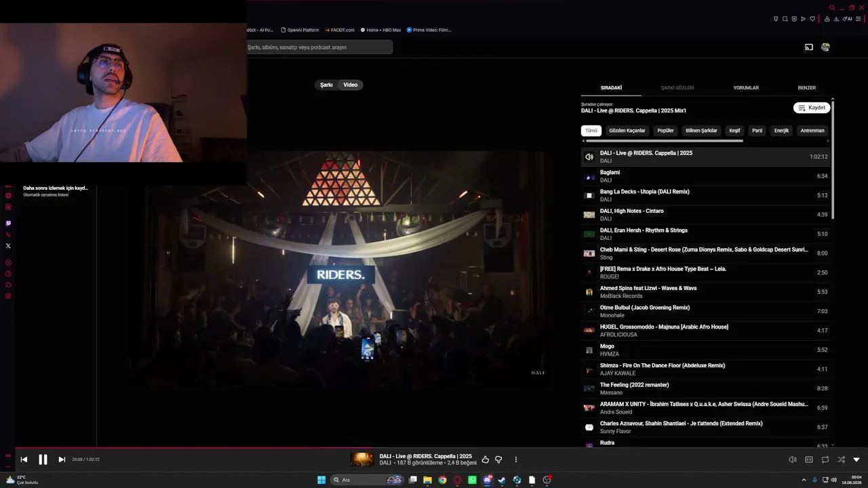Open the SIRADAKİ tab
Screen dimensions: 868x488
tap(611, 87)
